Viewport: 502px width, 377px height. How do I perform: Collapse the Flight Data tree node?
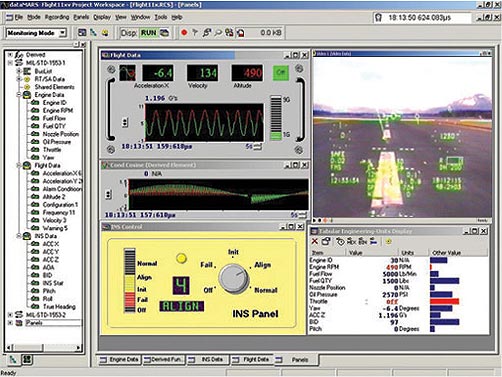coord(19,165)
